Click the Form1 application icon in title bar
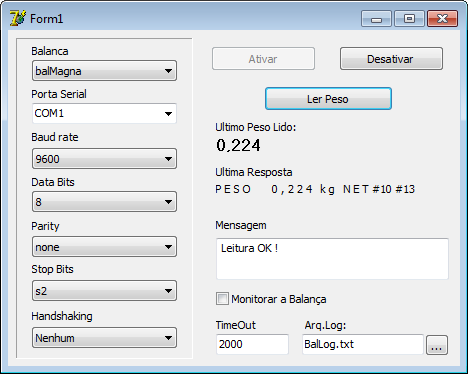Screen dimensions: 469x374 click(17, 18)
